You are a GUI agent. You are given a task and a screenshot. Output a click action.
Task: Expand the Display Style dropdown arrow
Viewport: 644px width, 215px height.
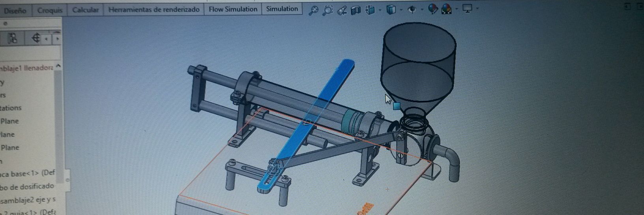click(x=401, y=9)
